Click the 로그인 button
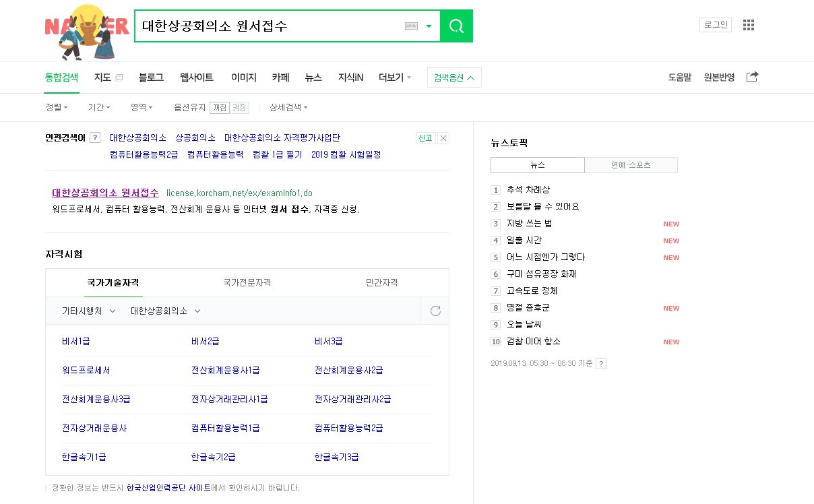The image size is (814, 504). [x=716, y=25]
